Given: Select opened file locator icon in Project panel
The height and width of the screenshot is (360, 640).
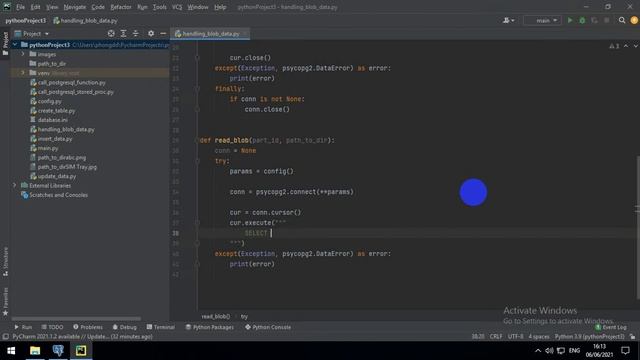Looking at the screenshot, I should click(x=111, y=33).
